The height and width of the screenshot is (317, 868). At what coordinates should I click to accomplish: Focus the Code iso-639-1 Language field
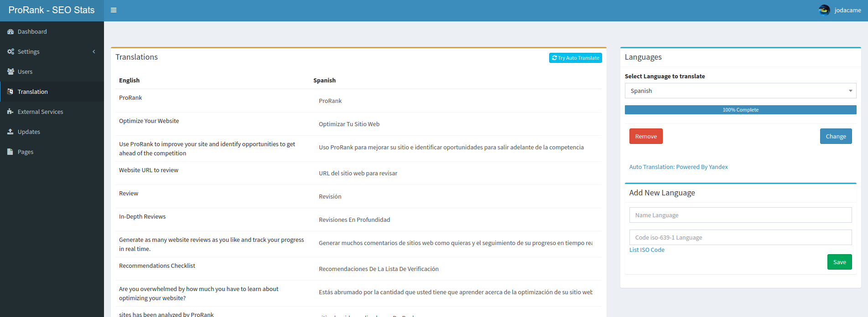tap(740, 237)
